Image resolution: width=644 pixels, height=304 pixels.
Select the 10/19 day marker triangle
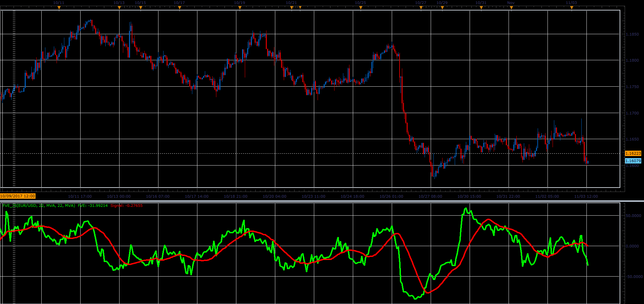tap(240, 8)
